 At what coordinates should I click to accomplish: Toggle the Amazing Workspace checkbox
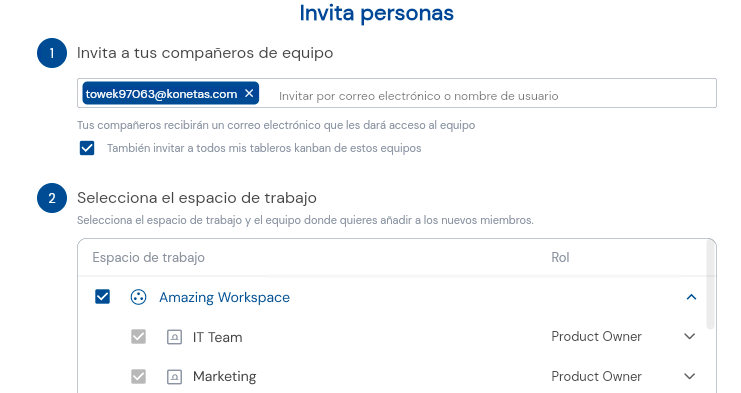pos(102,297)
